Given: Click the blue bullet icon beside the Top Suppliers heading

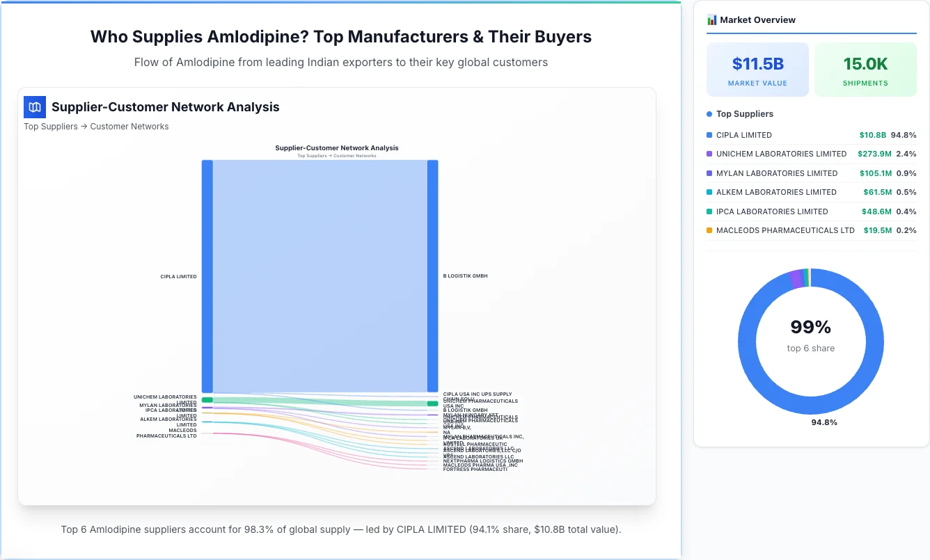Looking at the screenshot, I should click(709, 113).
